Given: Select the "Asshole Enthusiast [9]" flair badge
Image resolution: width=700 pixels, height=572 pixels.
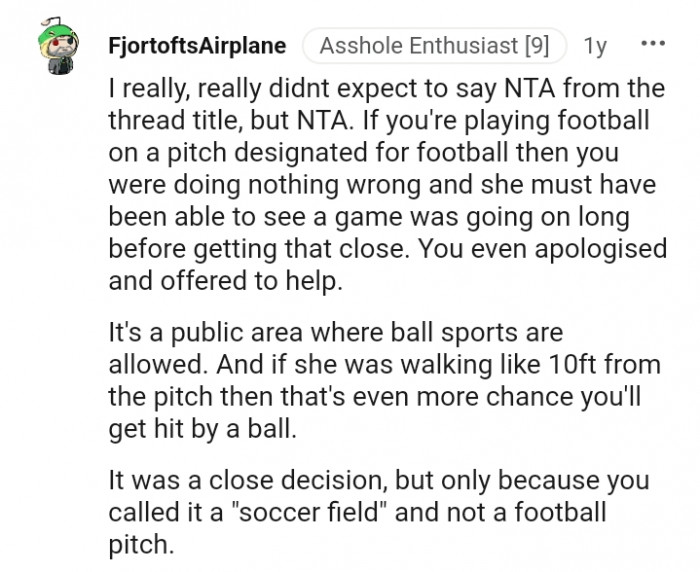Looking at the screenshot, I should (x=434, y=46).
